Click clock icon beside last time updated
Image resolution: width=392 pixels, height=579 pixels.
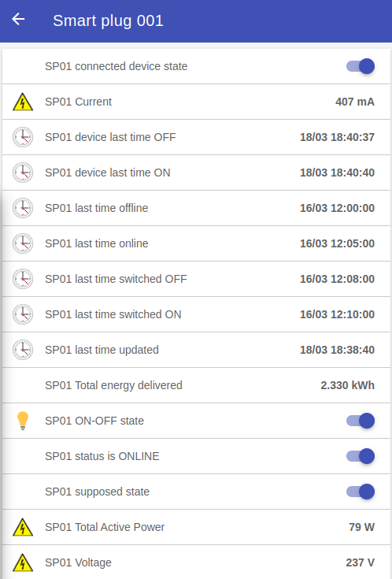pos(23,350)
